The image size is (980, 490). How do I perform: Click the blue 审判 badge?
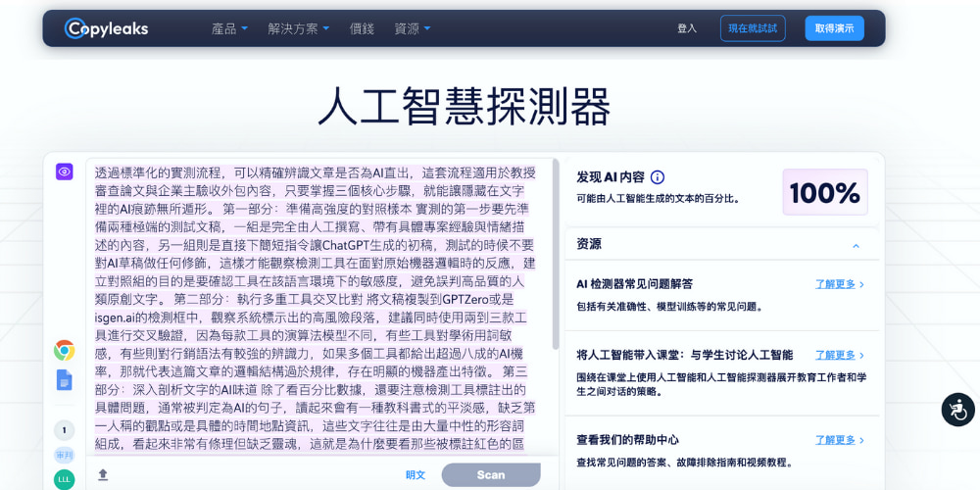tap(65, 456)
